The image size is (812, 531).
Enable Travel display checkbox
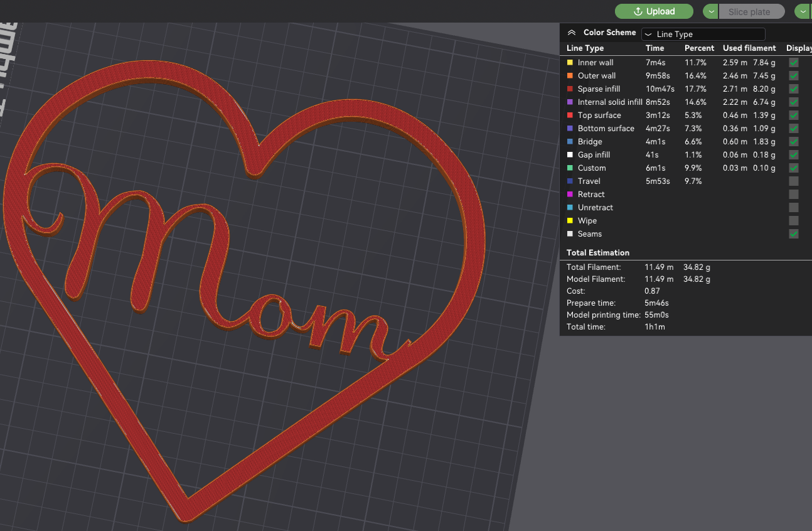coord(794,181)
